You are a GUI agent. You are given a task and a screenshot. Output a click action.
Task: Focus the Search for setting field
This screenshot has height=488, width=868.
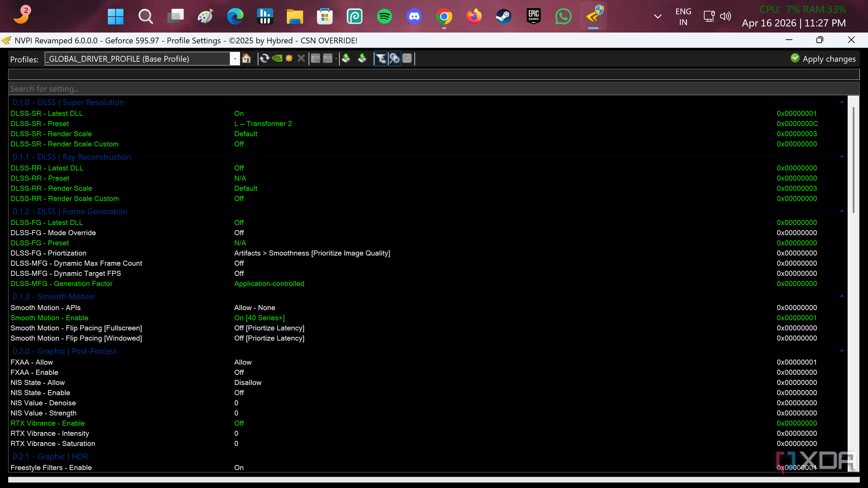point(434,88)
